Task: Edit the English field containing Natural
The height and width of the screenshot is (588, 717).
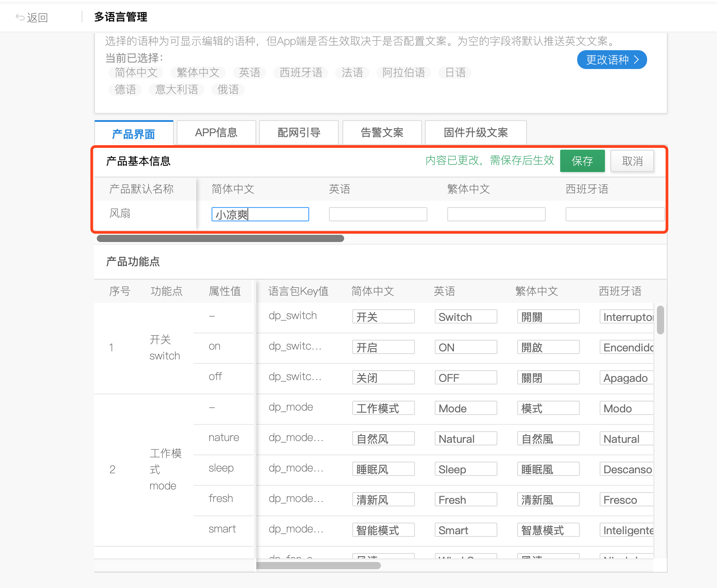Action: pyautogui.click(x=466, y=438)
